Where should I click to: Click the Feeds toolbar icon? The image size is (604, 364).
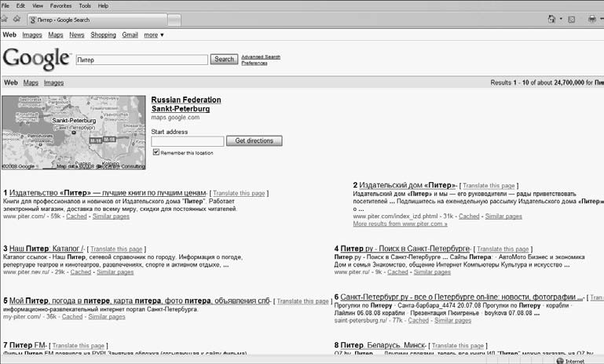tap(572, 20)
